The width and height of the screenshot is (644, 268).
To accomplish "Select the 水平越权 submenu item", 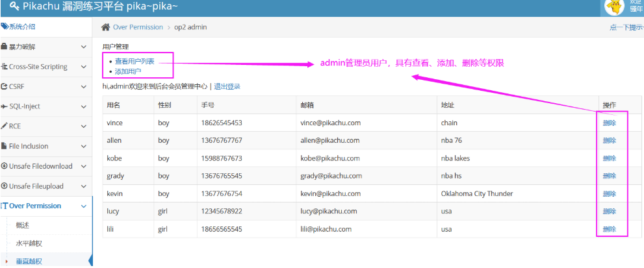I will pyautogui.click(x=29, y=243).
